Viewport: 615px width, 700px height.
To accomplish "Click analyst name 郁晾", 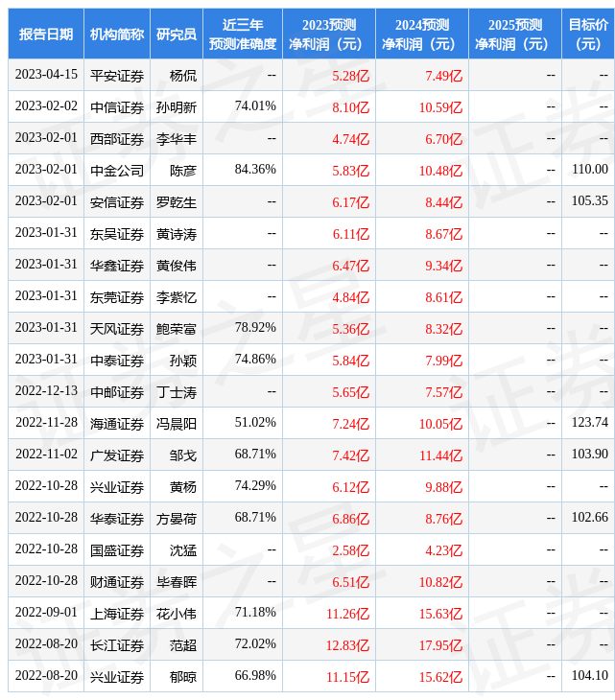I will (x=183, y=677).
